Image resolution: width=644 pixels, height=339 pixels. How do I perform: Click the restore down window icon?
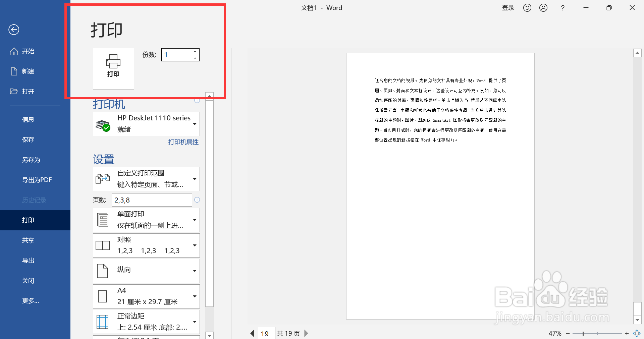pos(609,8)
